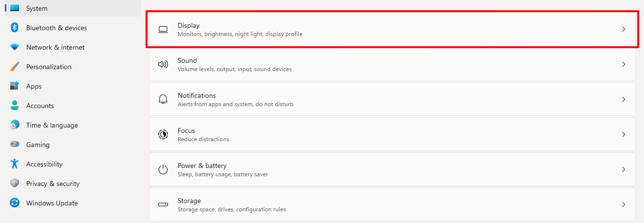Screen dimensions: 644x223
Task: Click the Accessibility figure icon
Action: coord(15,164)
